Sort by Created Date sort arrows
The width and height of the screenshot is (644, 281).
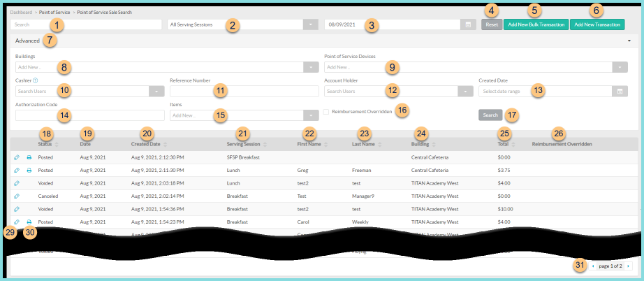[165, 145]
